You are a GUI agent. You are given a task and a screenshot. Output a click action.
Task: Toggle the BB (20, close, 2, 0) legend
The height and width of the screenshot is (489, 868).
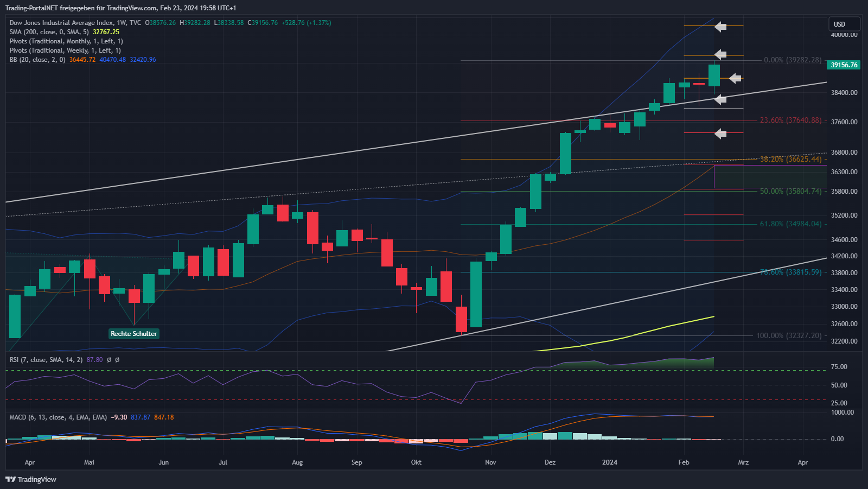(37, 60)
